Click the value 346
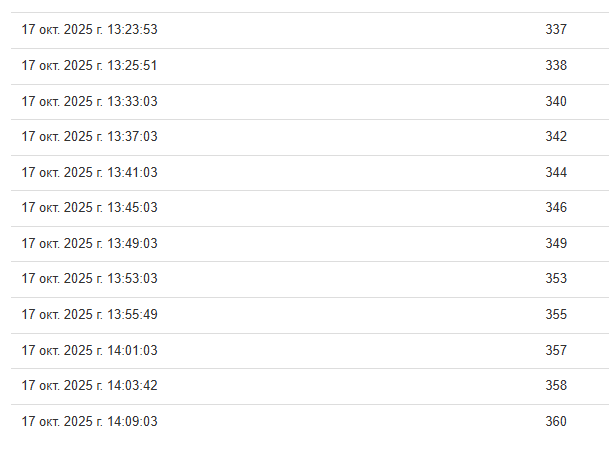Viewport: 609px width, 452px height. coord(556,208)
